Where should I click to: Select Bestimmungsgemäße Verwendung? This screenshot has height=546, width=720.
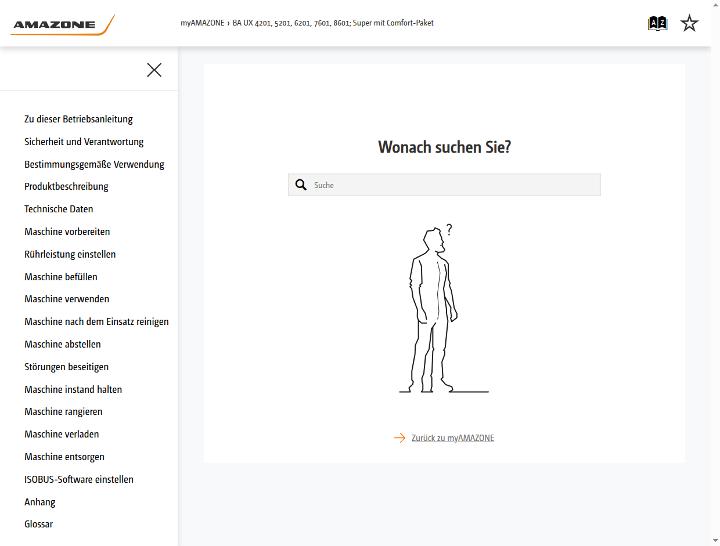94,164
